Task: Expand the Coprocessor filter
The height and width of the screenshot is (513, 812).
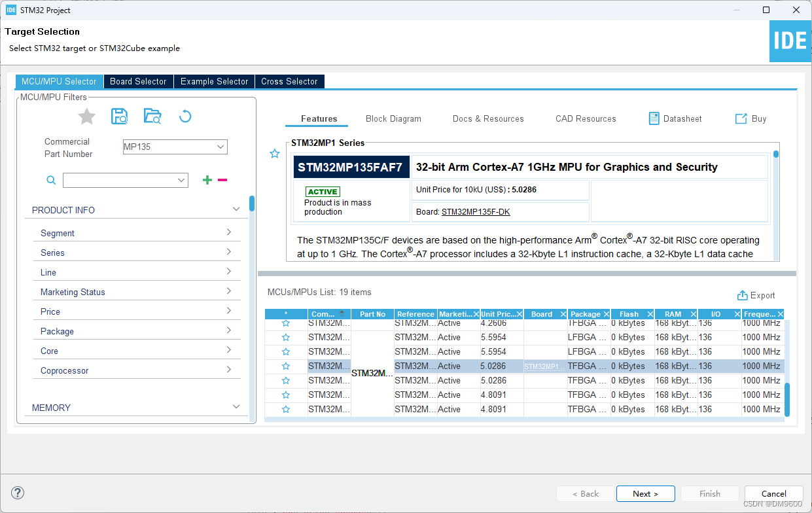Action: [x=228, y=370]
